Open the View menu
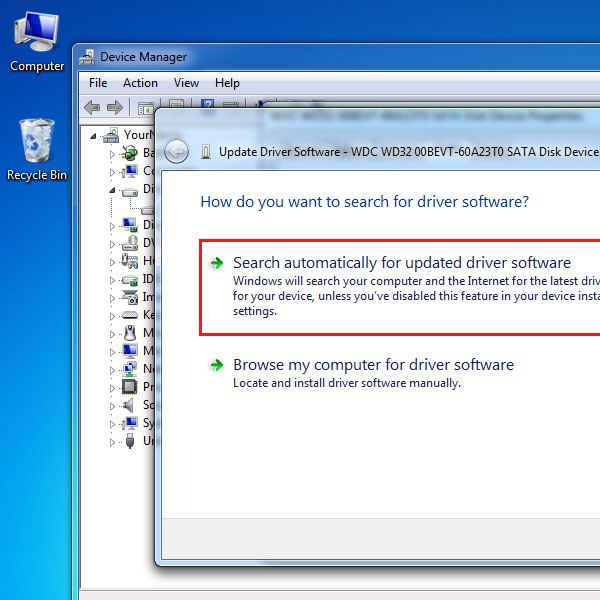Image resolution: width=600 pixels, height=600 pixels. click(186, 83)
